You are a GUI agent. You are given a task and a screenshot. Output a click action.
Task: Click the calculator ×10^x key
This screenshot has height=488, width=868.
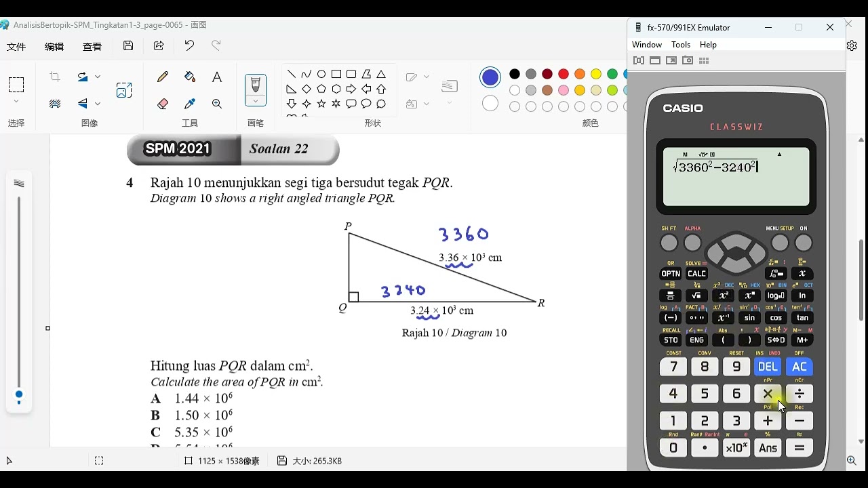736,448
